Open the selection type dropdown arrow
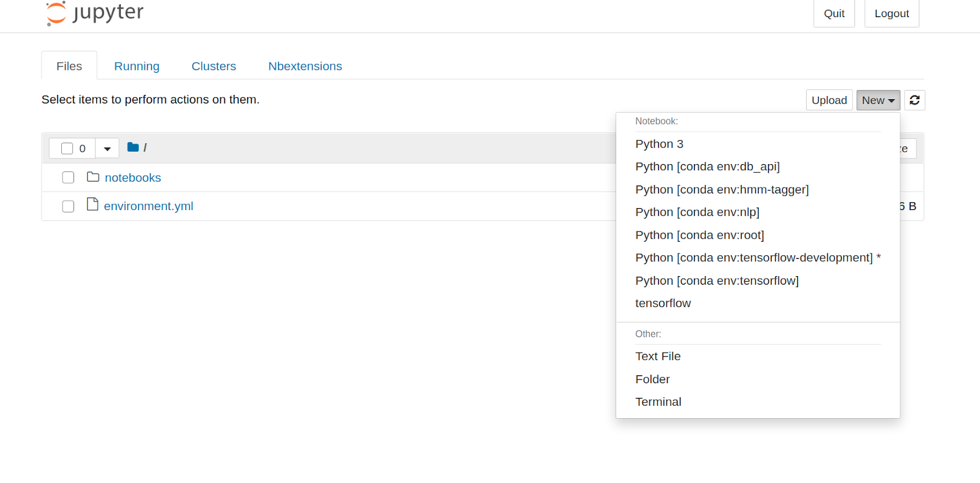Viewport: 980px width, 483px height. coord(107,149)
